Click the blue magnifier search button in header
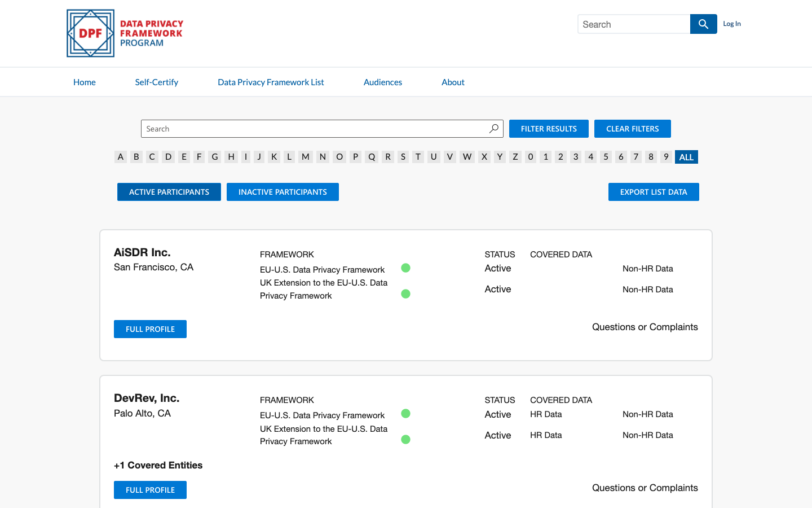812x508 pixels. click(x=703, y=24)
